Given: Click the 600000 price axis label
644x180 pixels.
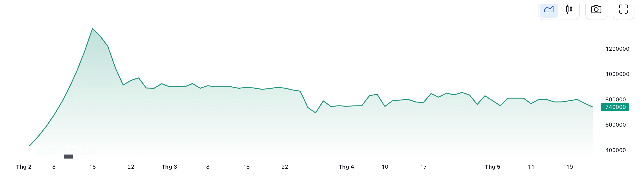Looking at the screenshot, I should click(615, 125).
